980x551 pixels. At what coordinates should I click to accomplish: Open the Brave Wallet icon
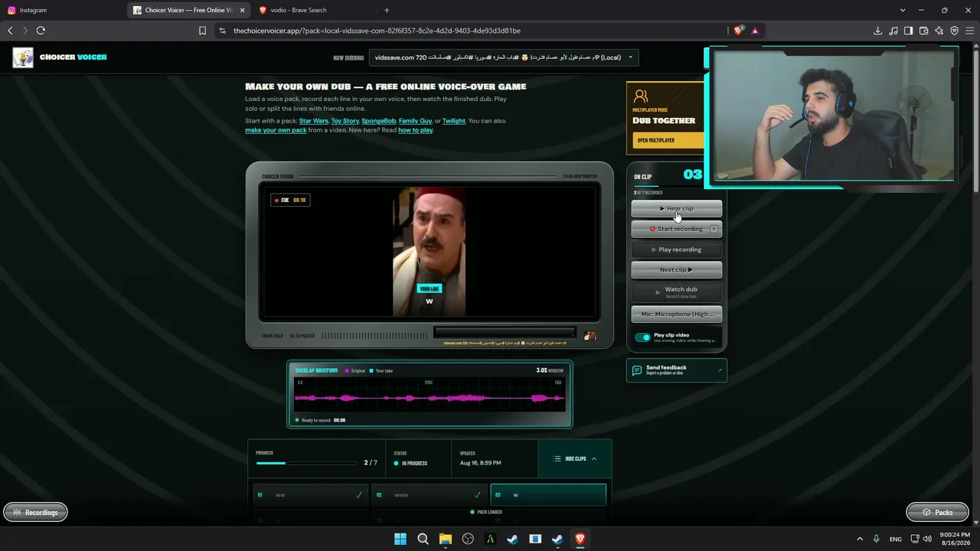click(x=923, y=31)
